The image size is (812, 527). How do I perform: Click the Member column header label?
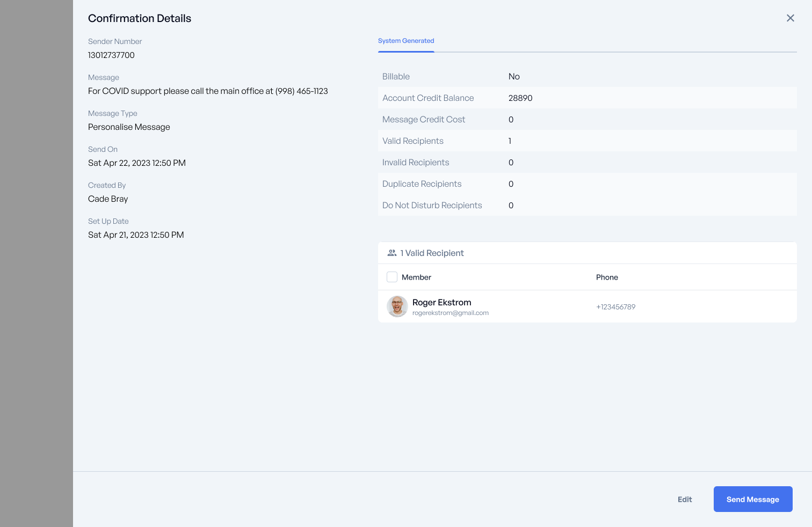click(x=416, y=277)
